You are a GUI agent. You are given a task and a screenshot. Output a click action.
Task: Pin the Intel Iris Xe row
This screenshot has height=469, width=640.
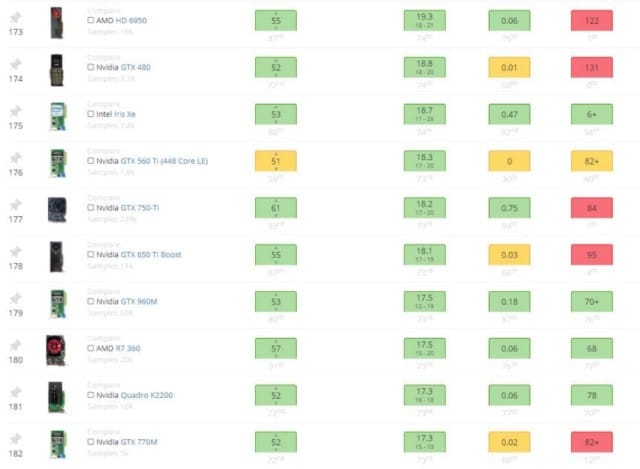pyautogui.click(x=16, y=111)
